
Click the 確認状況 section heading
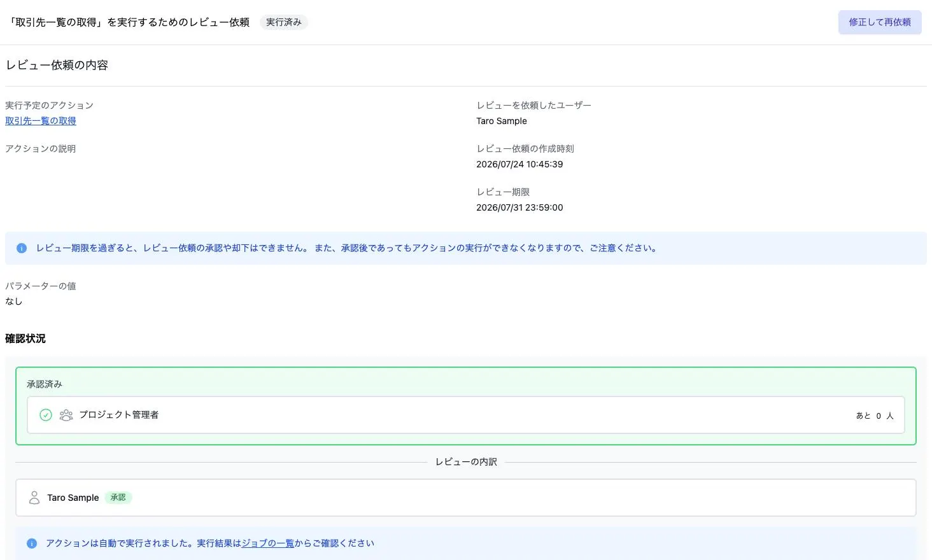pos(25,339)
